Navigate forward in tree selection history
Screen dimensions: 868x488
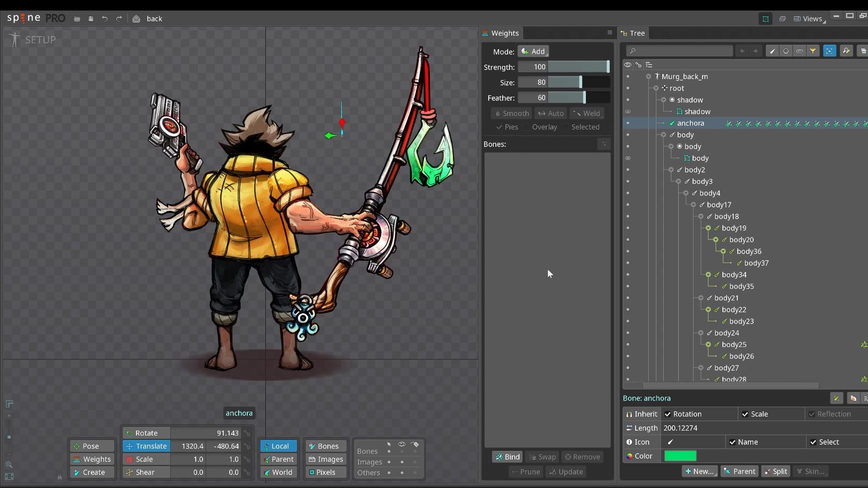coord(755,51)
